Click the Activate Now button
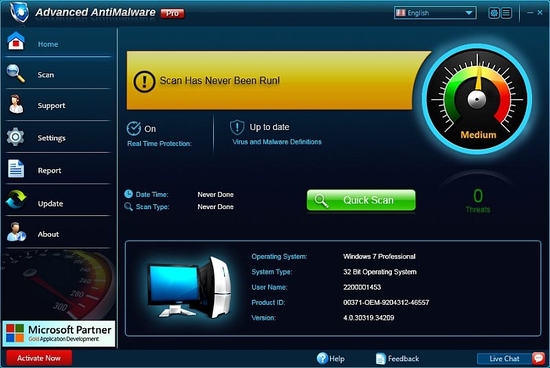The image size is (550, 368). [x=39, y=358]
